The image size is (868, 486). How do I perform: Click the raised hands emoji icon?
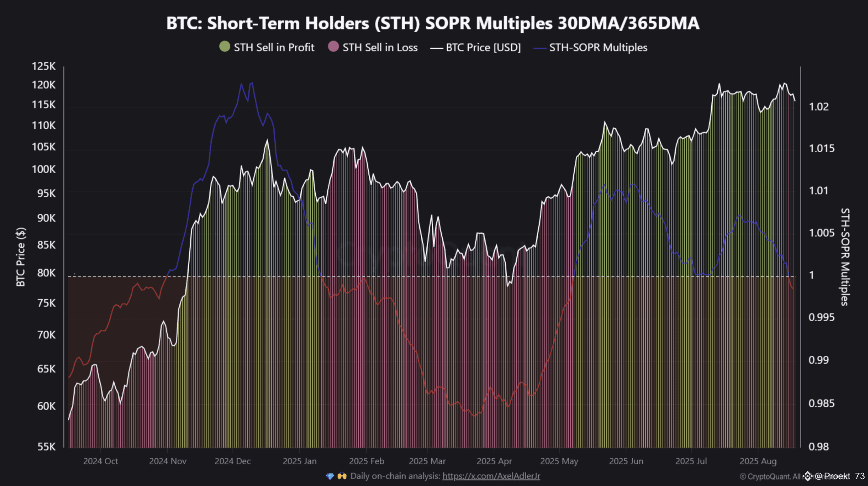(x=342, y=476)
